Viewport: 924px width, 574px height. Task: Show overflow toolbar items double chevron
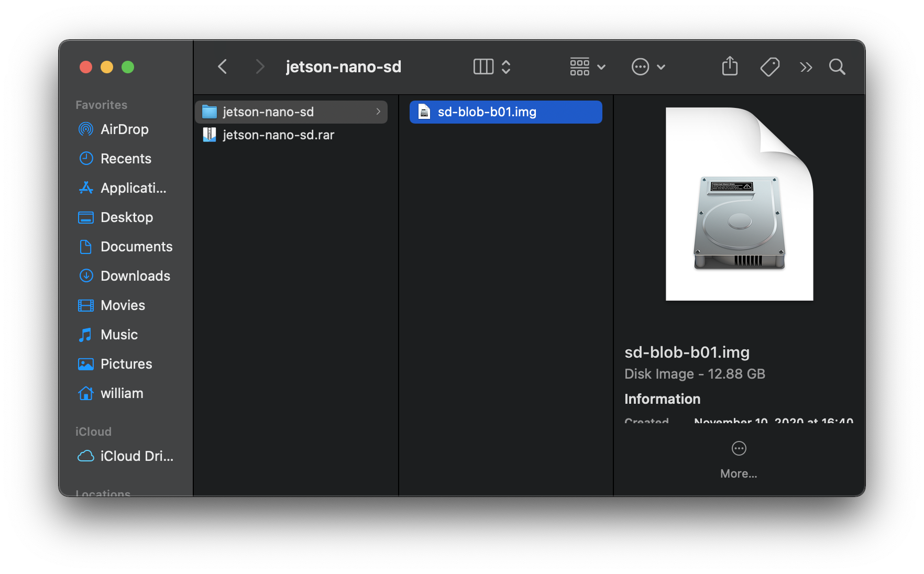(806, 67)
